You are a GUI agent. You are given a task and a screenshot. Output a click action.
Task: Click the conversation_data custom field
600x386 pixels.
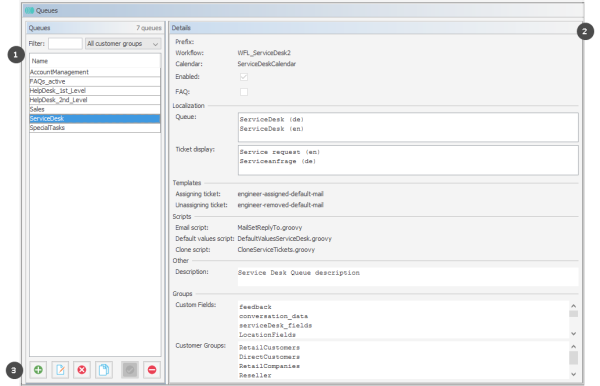coord(273,316)
